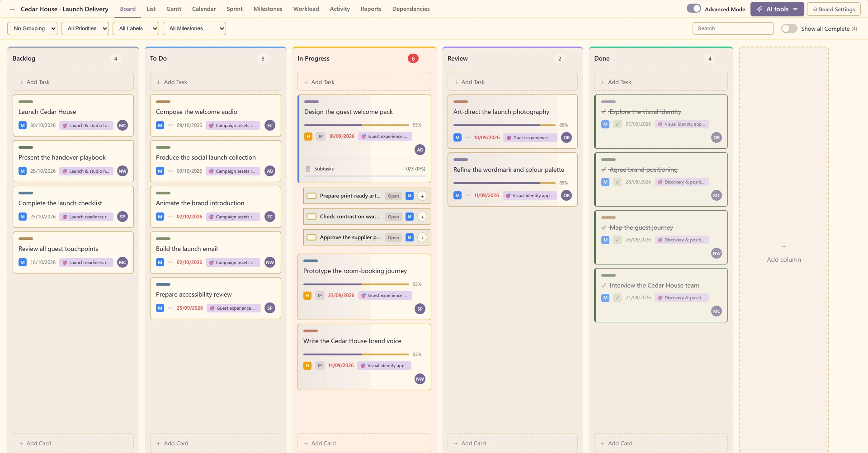Open the All Milestones dropdown
The width and height of the screenshot is (868, 453).
[x=194, y=28]
